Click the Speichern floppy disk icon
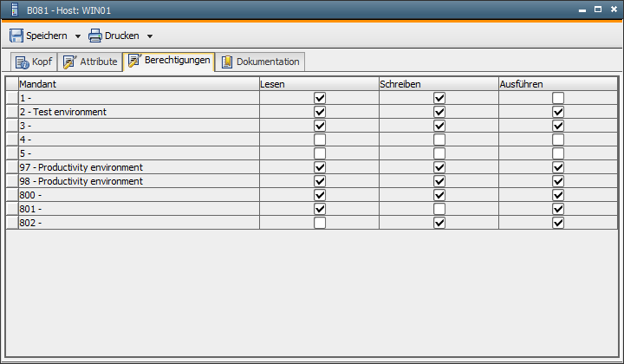 [16, 36]
